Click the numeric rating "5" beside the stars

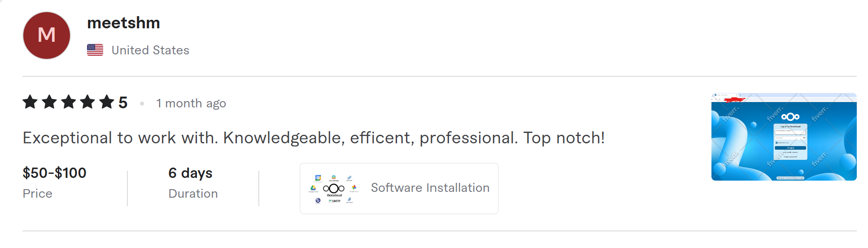123,103
